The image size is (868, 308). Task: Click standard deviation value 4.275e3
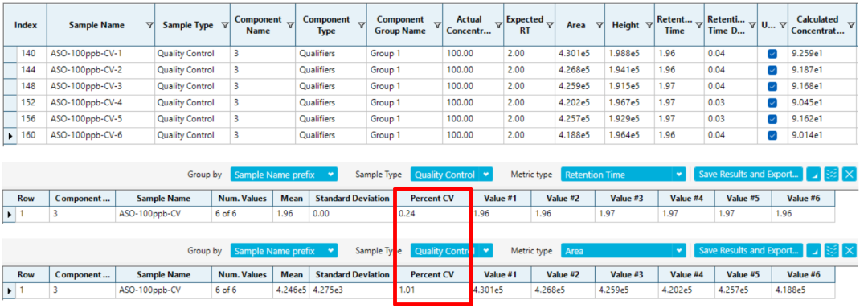click(351, 290)
